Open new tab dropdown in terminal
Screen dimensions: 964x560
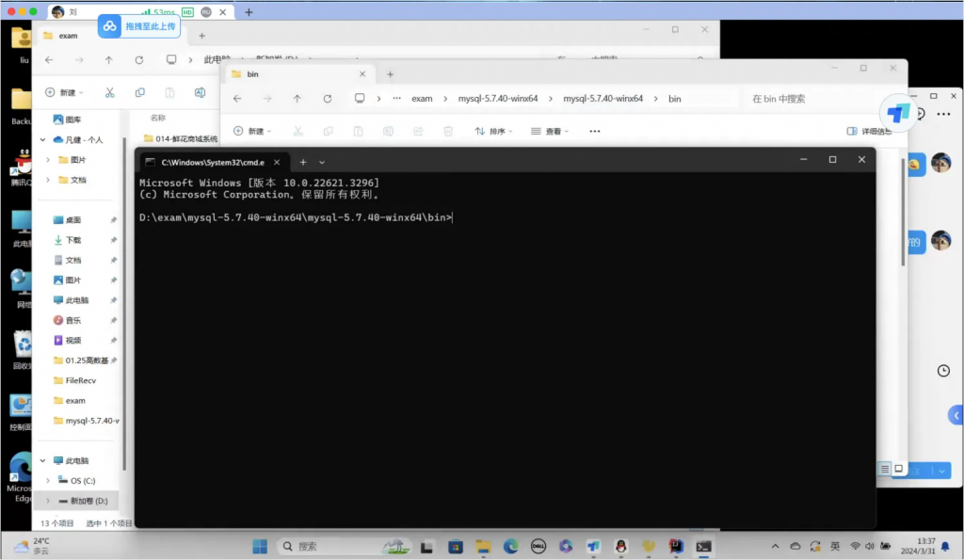pos(322,162)
